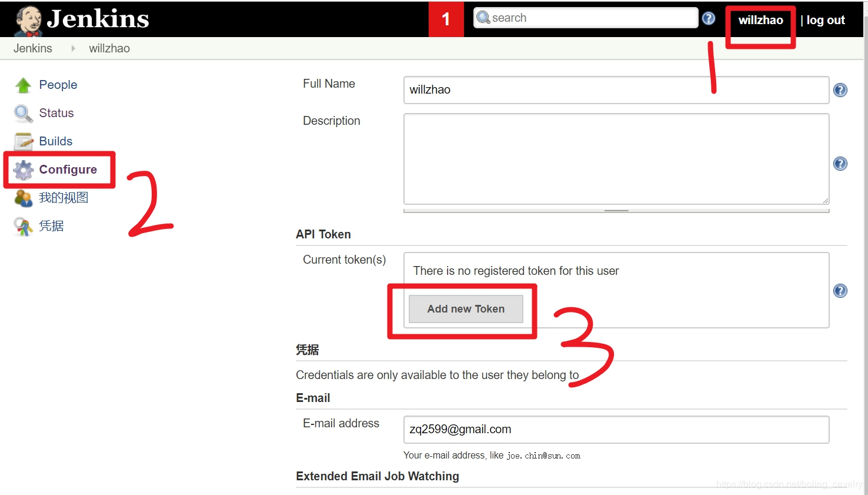This screenshot has height=495, width=868.
Task: Click the log out link
Action: pyautogui.click(x=826, y=20)
